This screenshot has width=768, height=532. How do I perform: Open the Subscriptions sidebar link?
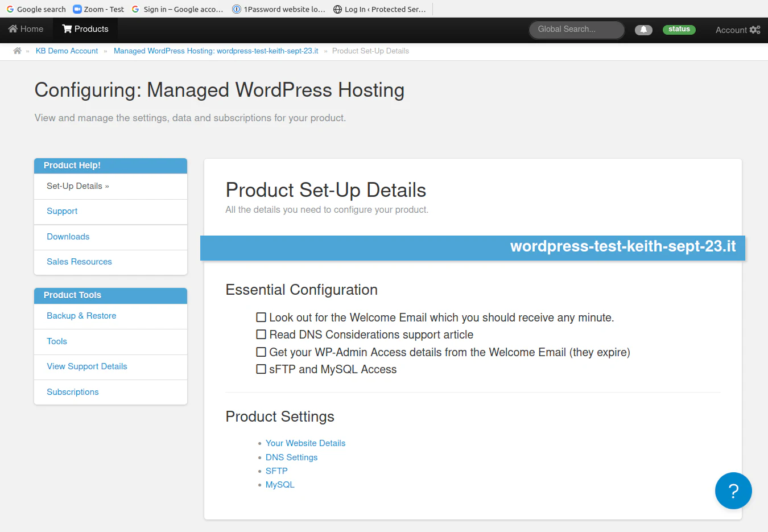(110, 393)
